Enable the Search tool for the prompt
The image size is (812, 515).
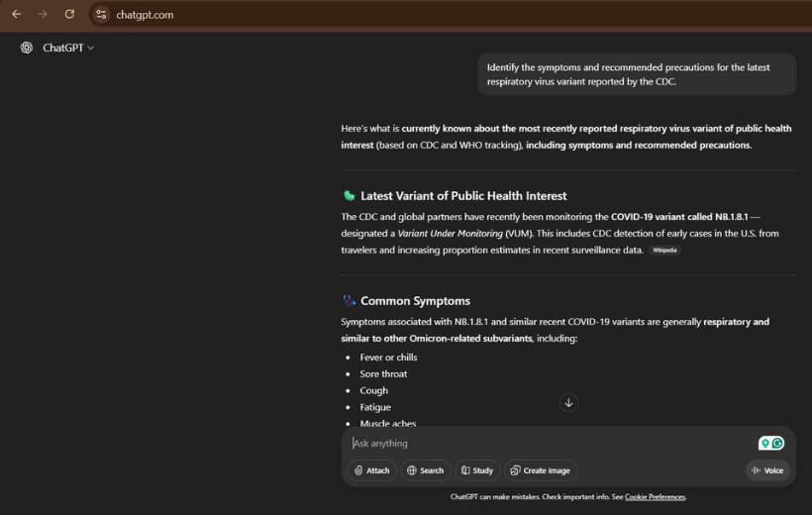coord(425,470)
